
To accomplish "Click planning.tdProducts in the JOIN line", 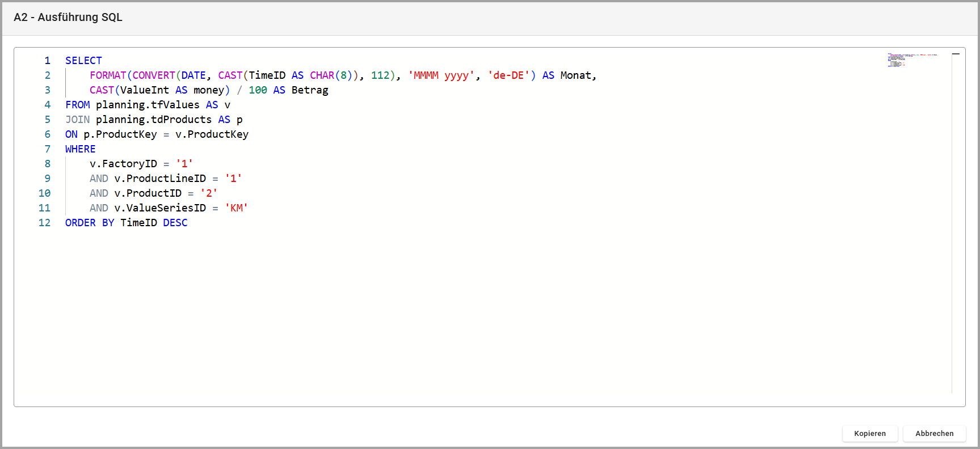I will [x=153, y=120].
